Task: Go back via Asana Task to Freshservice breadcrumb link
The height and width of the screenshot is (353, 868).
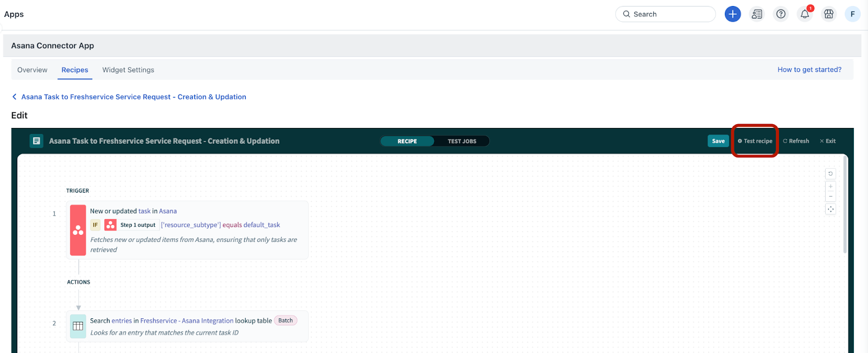Action: click(133, 97)
